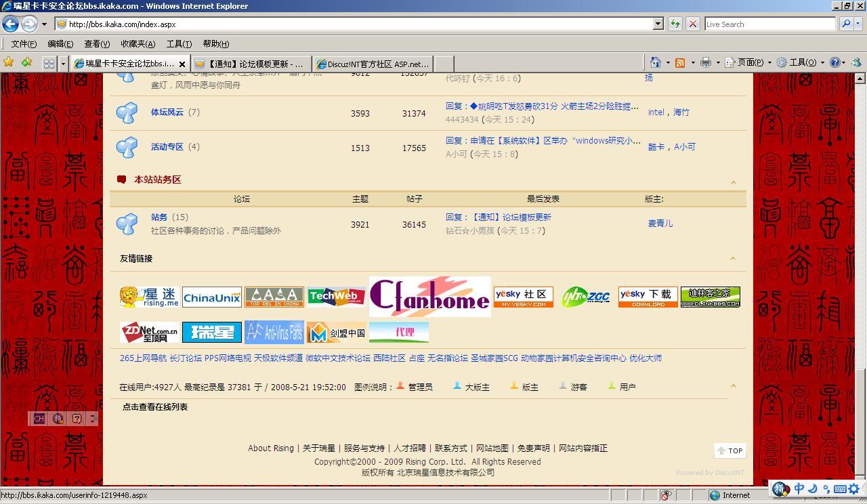The image size is (867, 504).
Task: Collapse the online users section
Action: (x=733, y=385)
